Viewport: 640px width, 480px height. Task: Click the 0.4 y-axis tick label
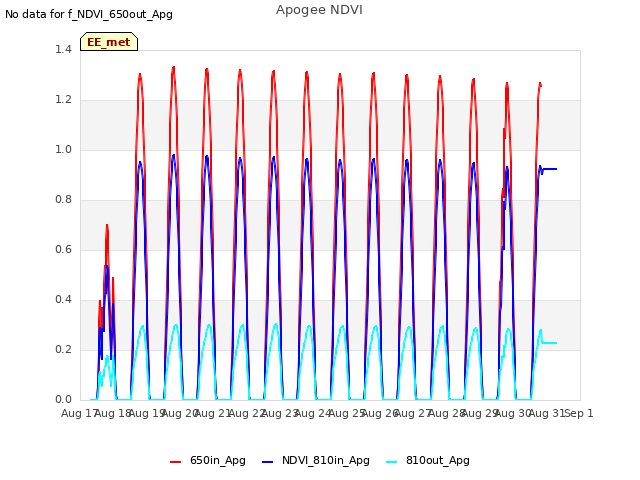point(63,300)
